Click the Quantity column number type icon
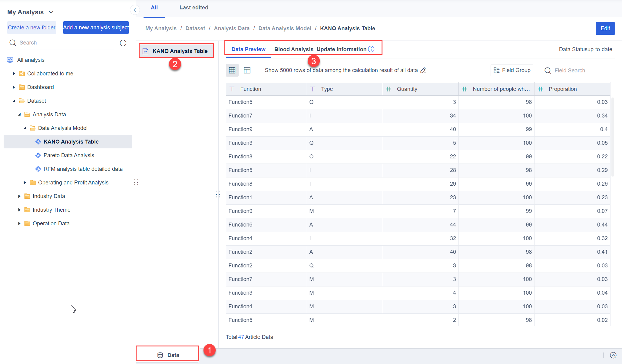This screenshot has width=622, height=364. (389, 89)
